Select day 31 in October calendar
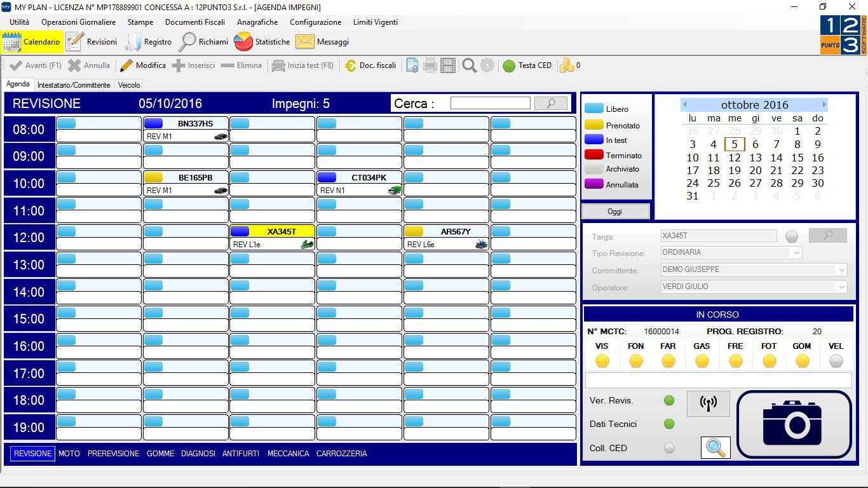 (693, 196)
